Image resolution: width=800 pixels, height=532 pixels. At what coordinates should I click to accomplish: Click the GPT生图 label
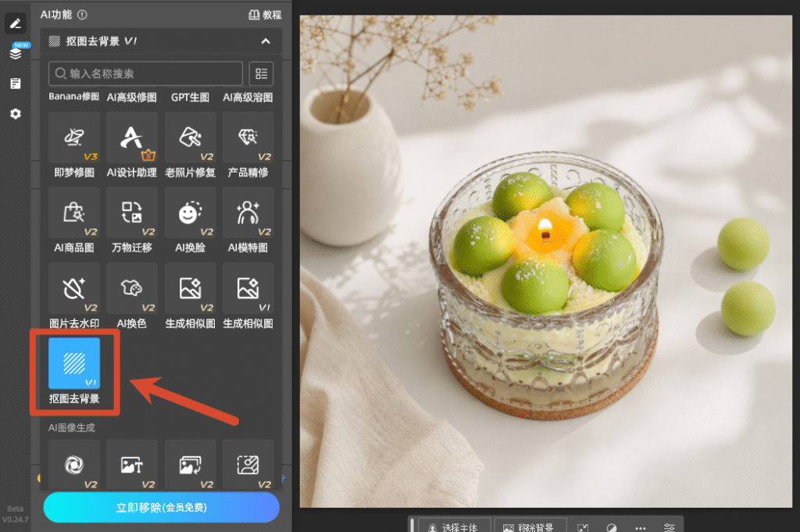pyautogui.click(x=190, y=97)
